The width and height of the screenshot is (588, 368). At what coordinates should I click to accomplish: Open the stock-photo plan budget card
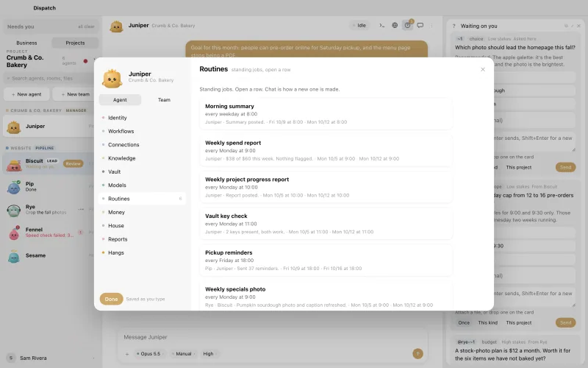[x=514, y=351]
